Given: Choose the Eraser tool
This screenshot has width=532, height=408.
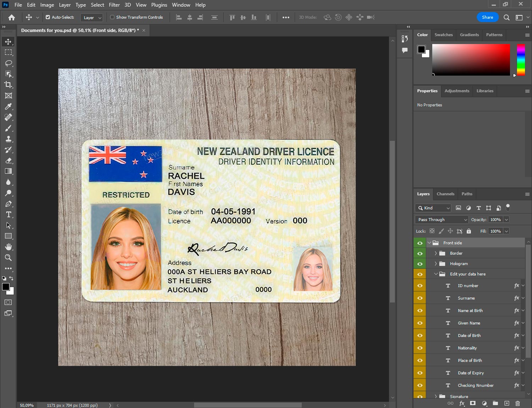Looking at the screenshot, I should click(x=9, y=161).
